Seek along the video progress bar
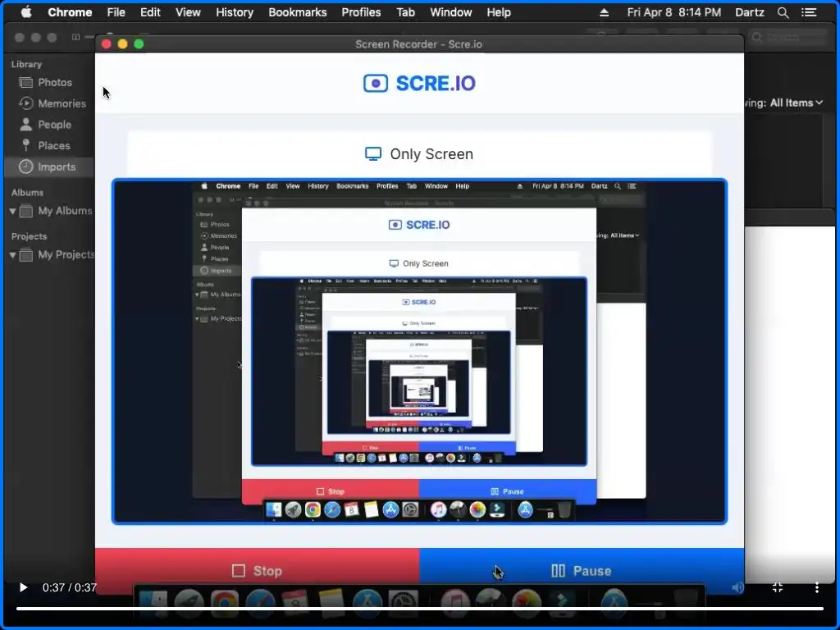Screen dimensions: 840x630 [x=419, y=609]
